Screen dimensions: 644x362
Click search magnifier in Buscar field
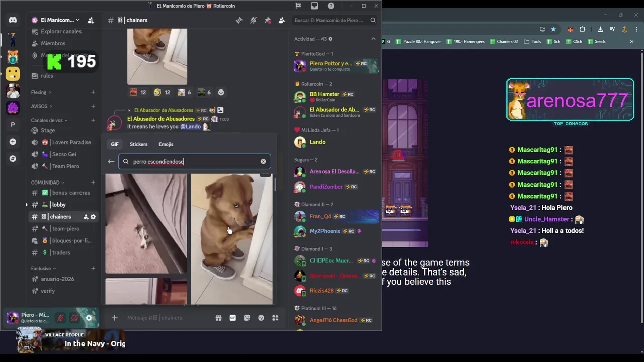(x=373, y=20)
